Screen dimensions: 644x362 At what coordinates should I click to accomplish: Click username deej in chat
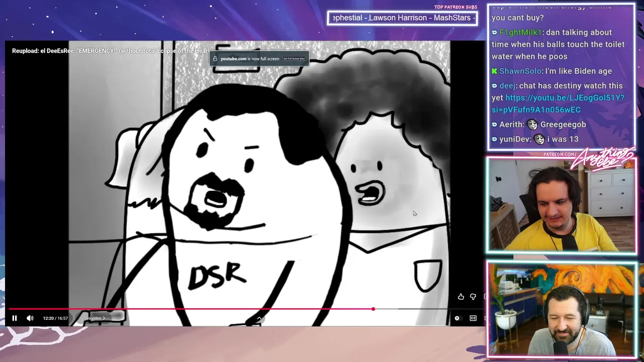507,85
